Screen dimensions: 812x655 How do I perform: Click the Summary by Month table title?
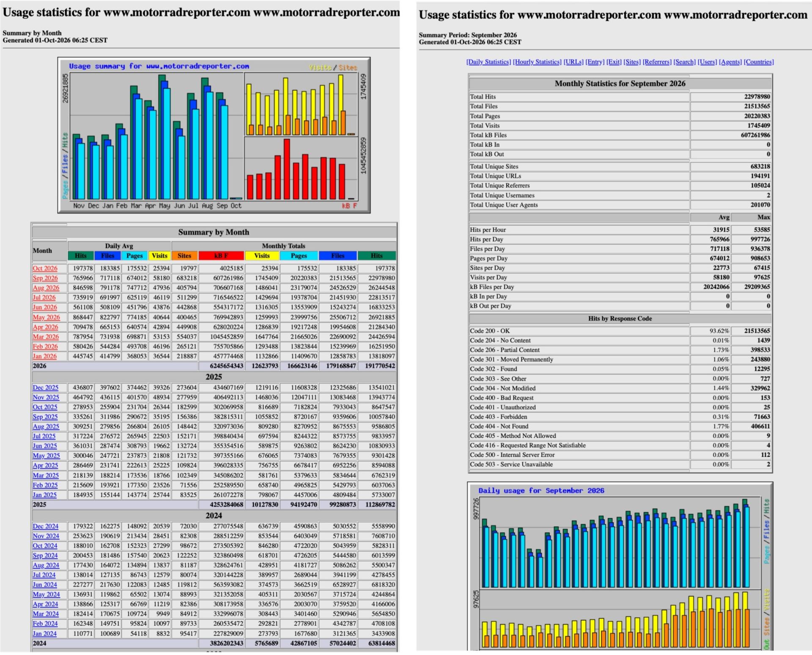tap(214, 232)
